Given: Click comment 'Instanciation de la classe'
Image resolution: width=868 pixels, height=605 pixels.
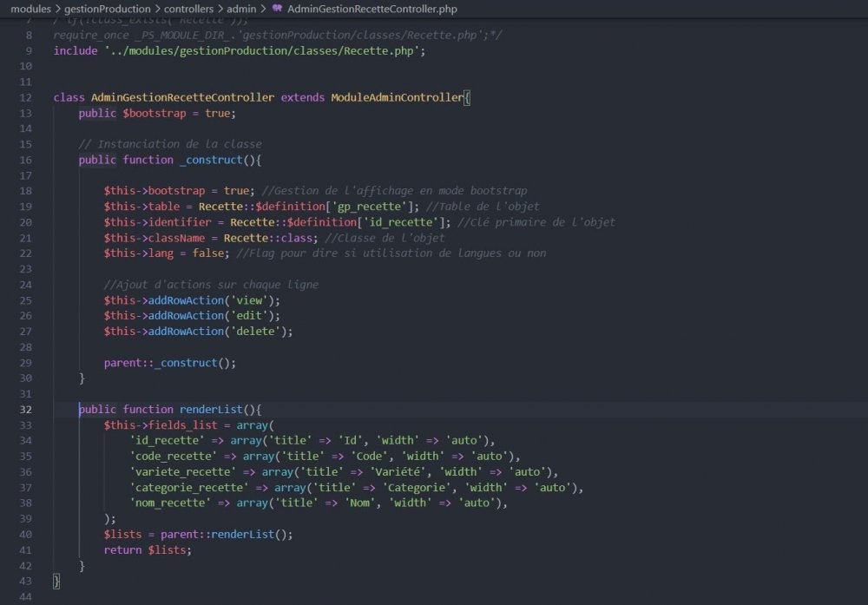Looking at the screenshot, I should point(170,144).
